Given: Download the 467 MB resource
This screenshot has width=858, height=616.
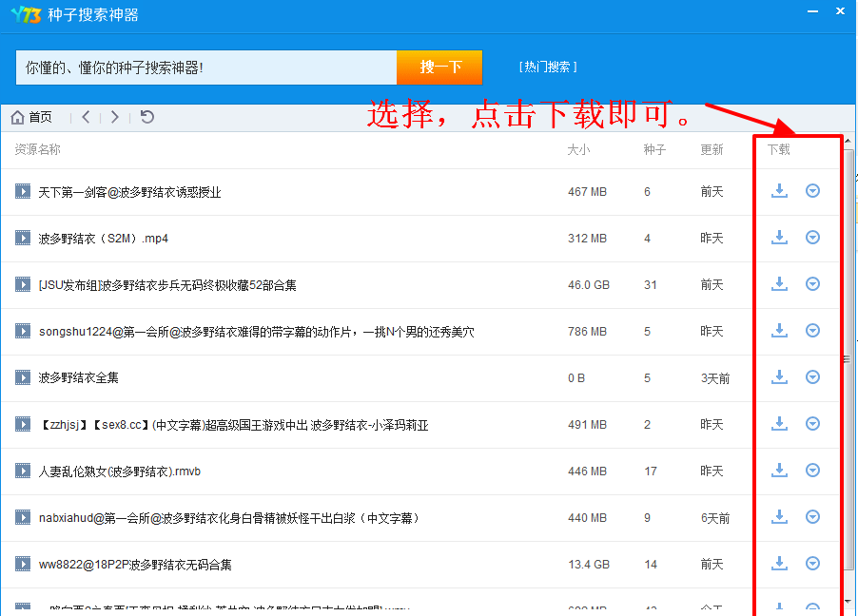Looking at the screenshot, I should coord(779,191).
